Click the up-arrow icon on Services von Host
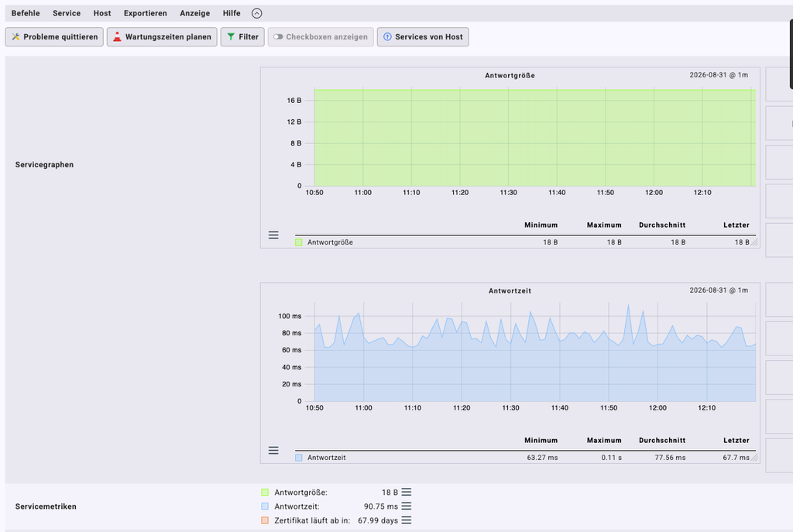793x532 pixels. pos(387,37)
